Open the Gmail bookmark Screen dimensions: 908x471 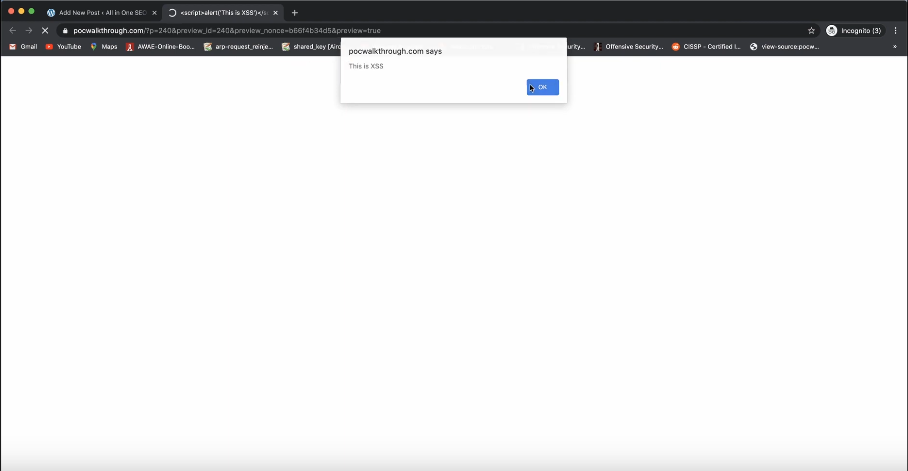[23, 46]
